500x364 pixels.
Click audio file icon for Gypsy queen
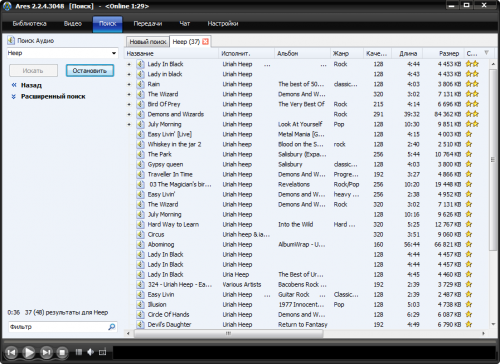tap(140, 164)
